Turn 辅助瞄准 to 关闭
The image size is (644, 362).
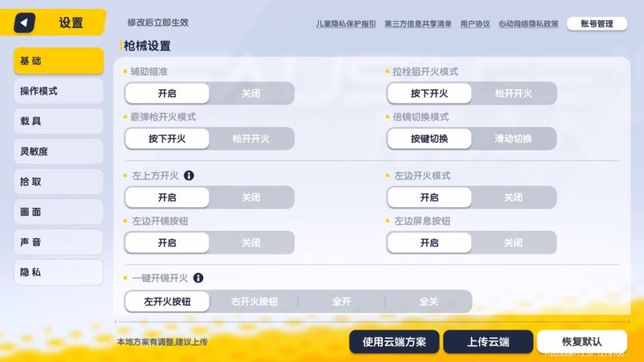point(251,93)
